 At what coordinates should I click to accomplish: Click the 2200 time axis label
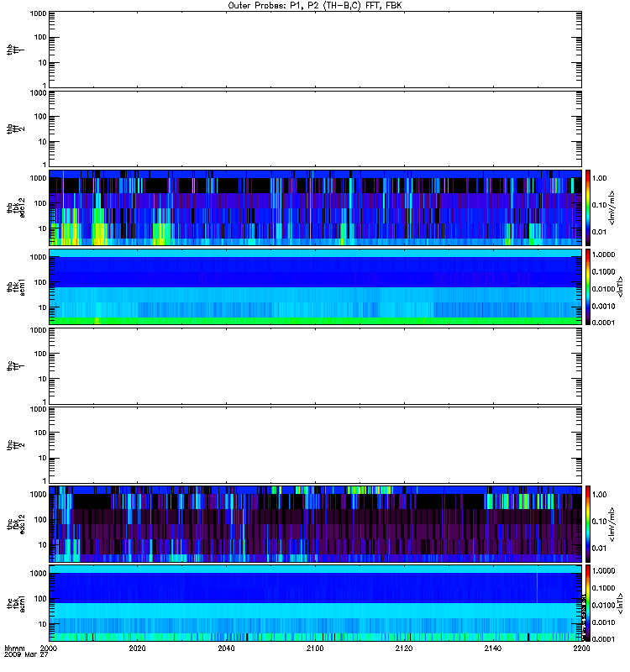(581, 648)
